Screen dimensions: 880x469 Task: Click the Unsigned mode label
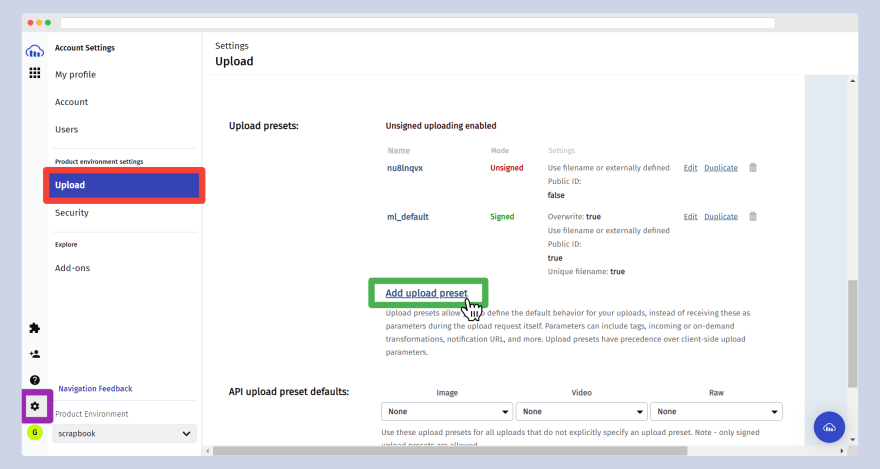[507, 168]
